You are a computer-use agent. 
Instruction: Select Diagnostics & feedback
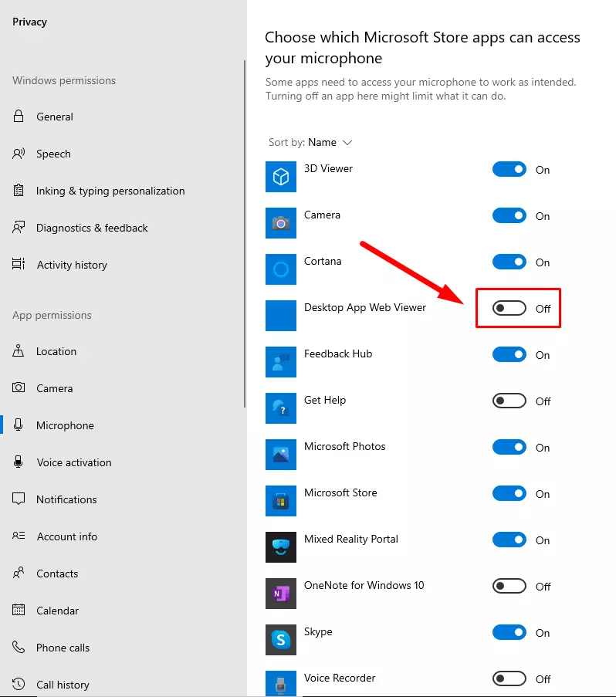pyautogui.click(x=92, y=228)
